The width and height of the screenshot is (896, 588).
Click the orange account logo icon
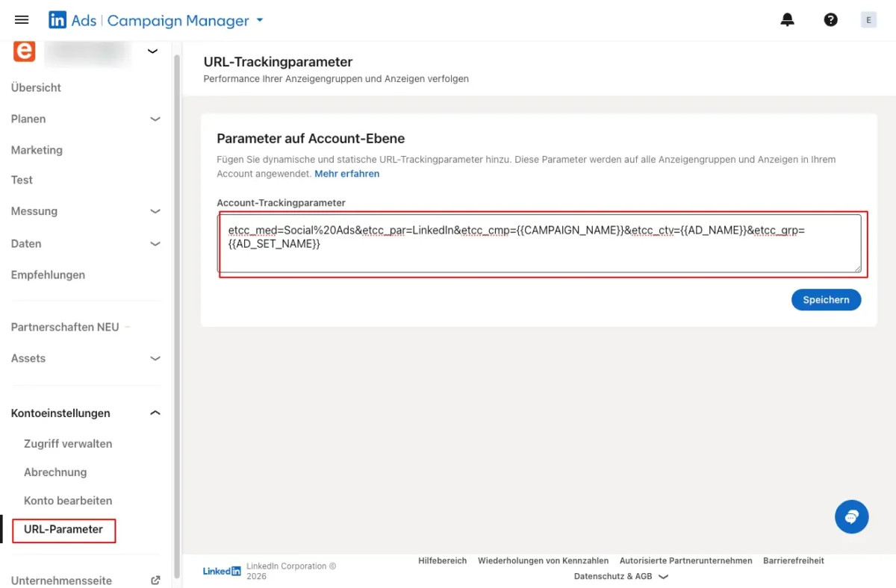pyautogui.click(x=25, y=51)
